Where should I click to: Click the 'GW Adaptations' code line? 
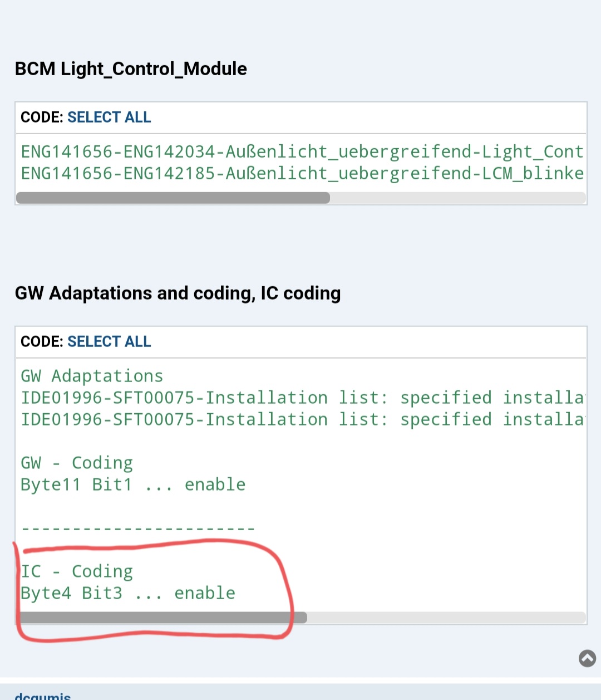coord(92,376)
